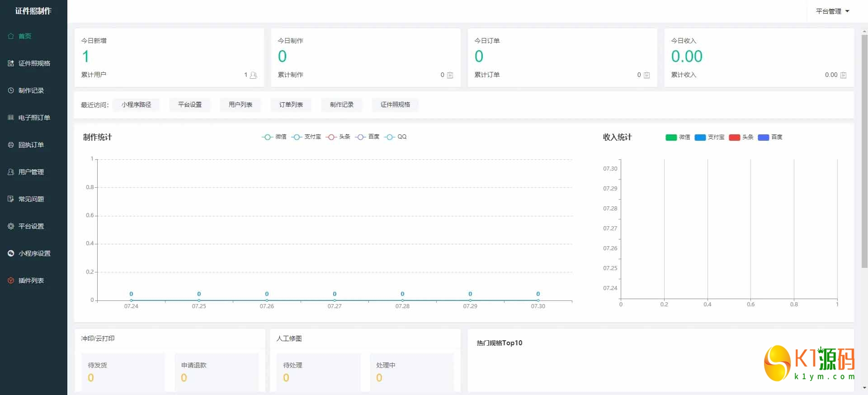This screenshot has width=868, height=395.
Task: Click the 申请退款 count card
Action: tap(217, 372)
